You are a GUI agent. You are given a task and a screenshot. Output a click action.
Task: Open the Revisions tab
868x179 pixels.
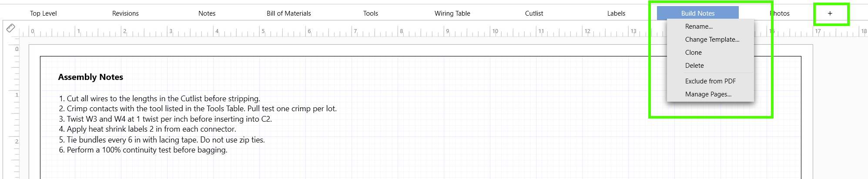pos(125,13)
